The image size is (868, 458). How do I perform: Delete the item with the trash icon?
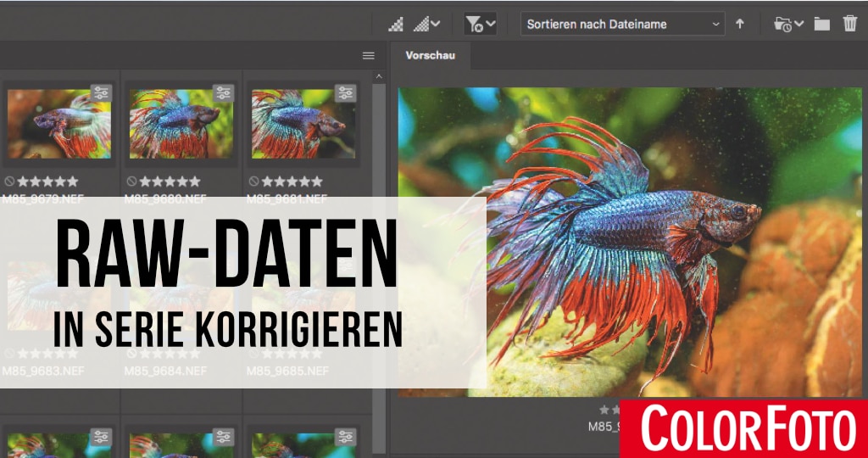849,24
